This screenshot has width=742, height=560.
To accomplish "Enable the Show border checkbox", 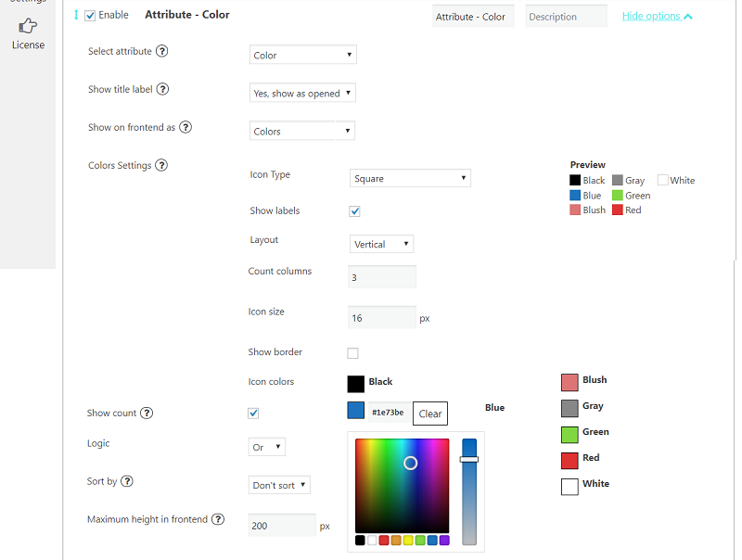I will pyautogui.click(x=352, y=353).
